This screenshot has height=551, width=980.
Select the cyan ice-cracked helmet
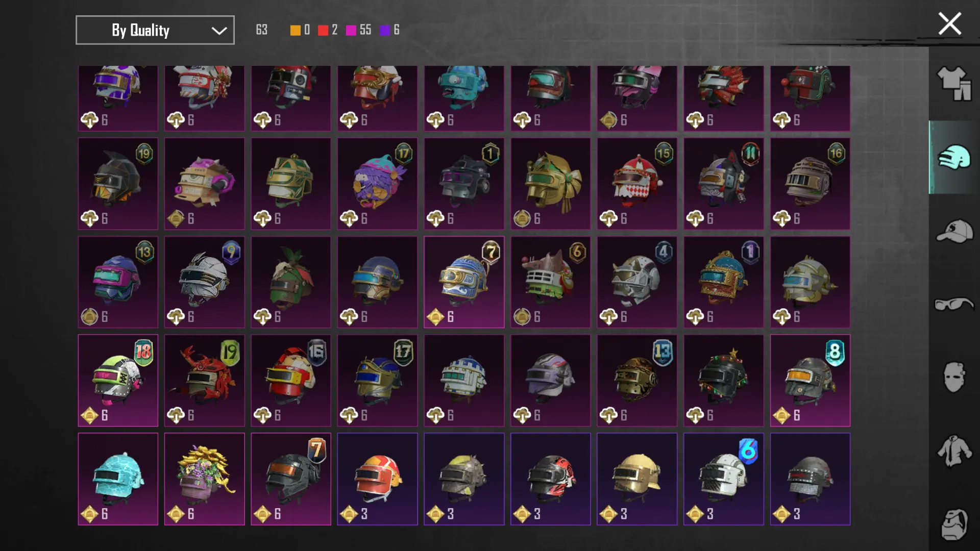coord(118,479)
